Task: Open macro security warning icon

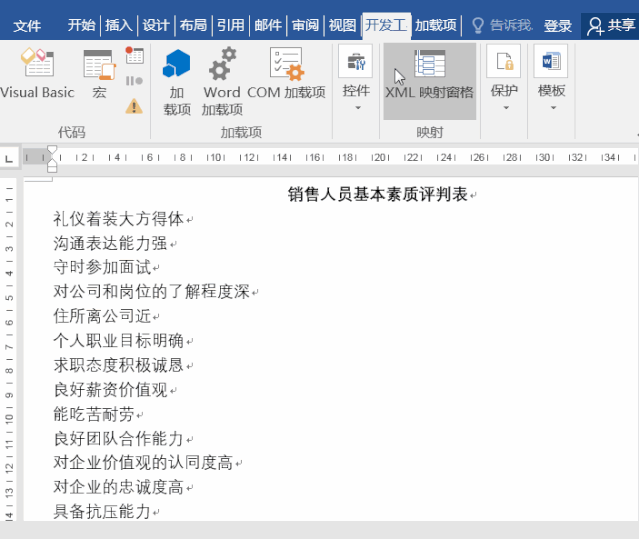Action: coord(134,105)
